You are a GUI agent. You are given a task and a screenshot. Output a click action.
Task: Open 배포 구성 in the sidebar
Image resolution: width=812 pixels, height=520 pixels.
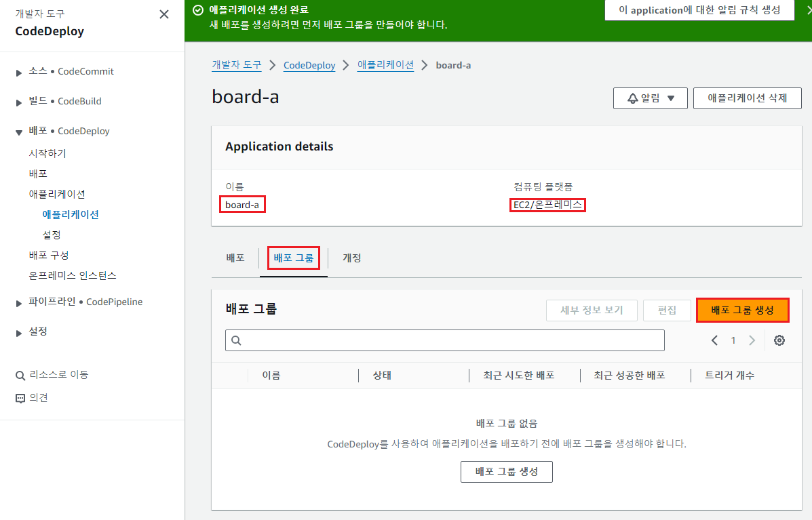tap(49, 255)
